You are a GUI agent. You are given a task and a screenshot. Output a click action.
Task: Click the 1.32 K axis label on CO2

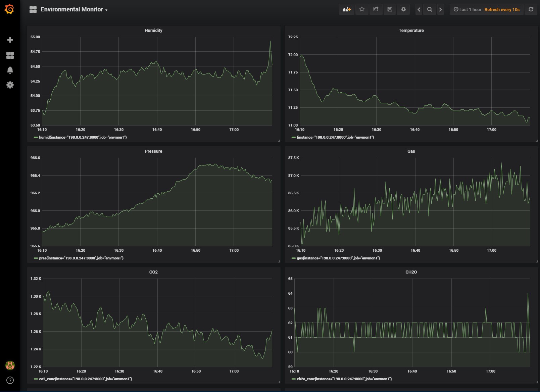(x=36, y=279)
